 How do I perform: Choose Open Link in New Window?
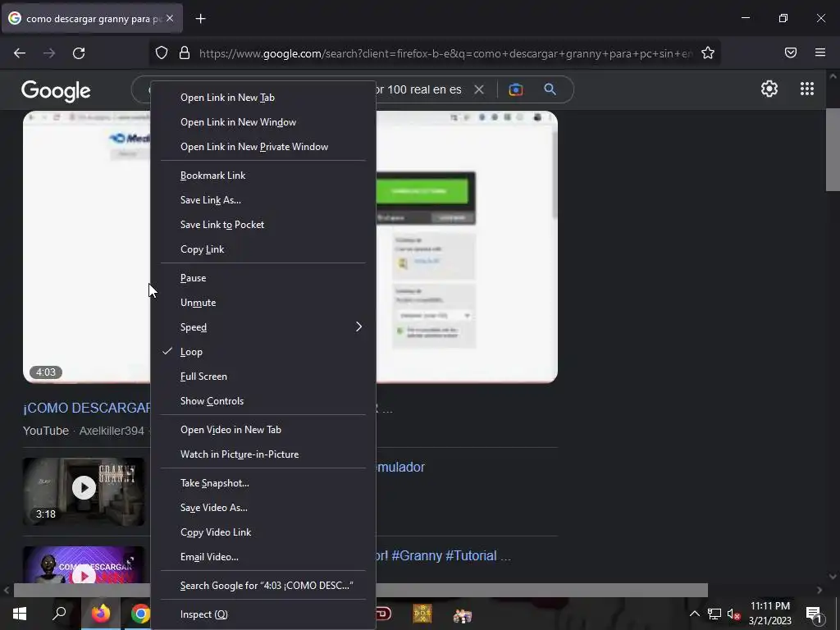pyautogui.click(x=263, y=122)
